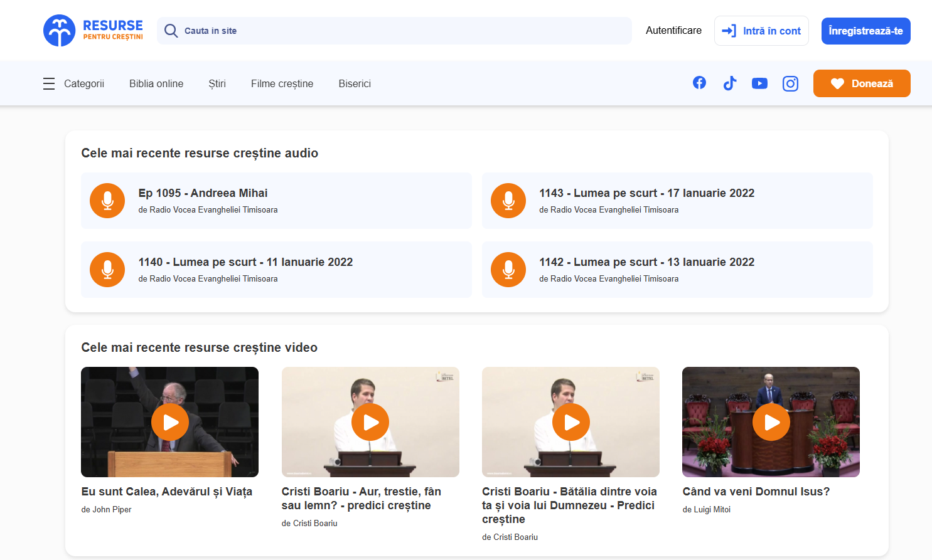The width and height of the screenshot is (932, 560).
Task: Open the TikTok social icon
Action: pos(729,83)
